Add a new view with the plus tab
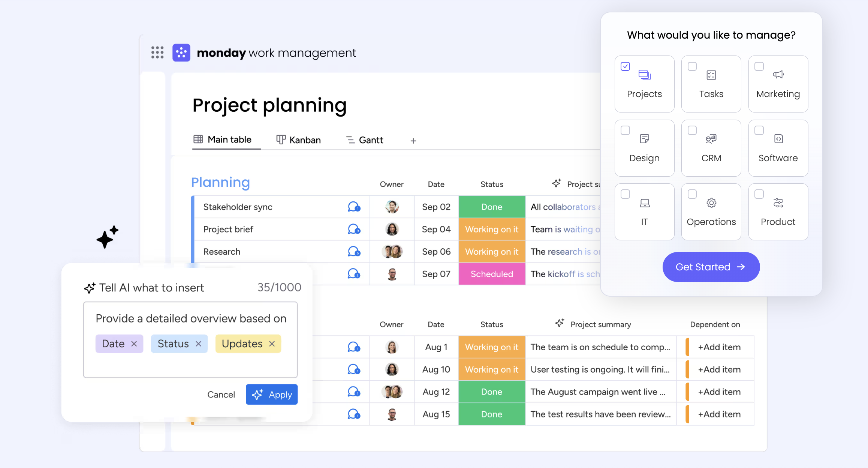This screenshot has width=868, height=468. click(x=413, y=141)
